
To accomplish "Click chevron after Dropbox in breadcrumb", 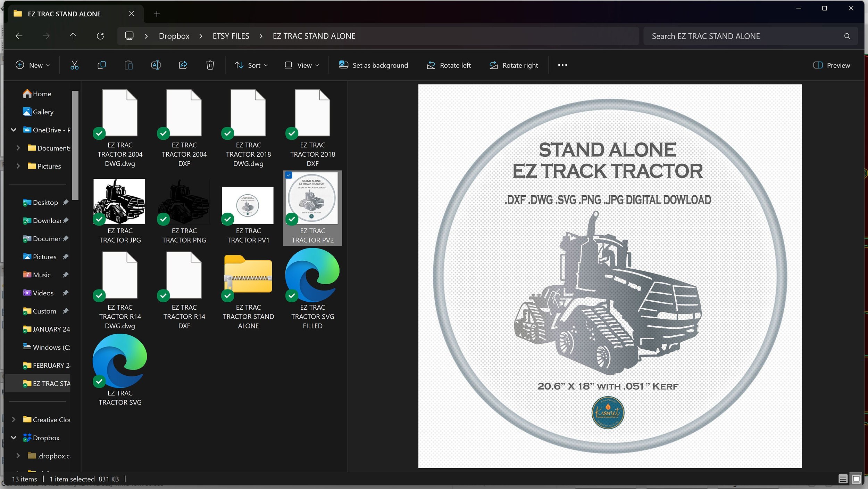I will click(x=201, y=36).
